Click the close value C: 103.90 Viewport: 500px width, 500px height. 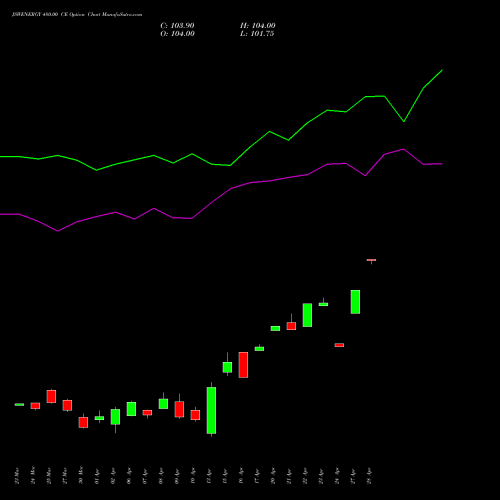point(177,26)
